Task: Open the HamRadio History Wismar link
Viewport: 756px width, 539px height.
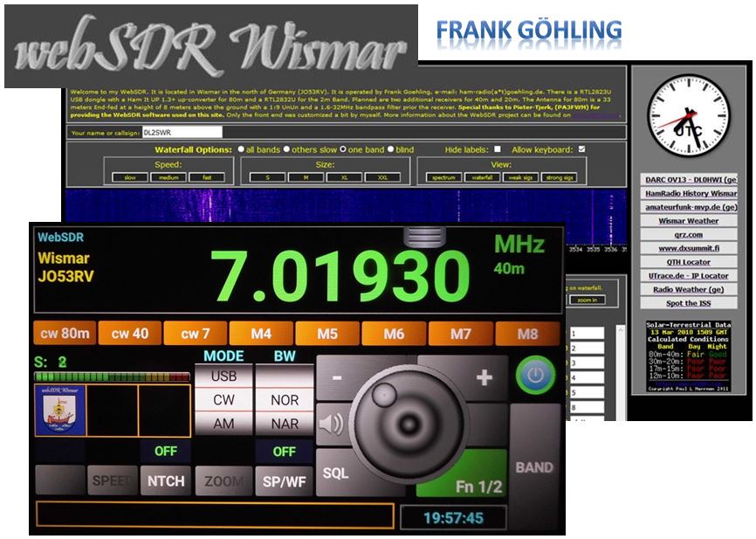Action: point(689,194)
